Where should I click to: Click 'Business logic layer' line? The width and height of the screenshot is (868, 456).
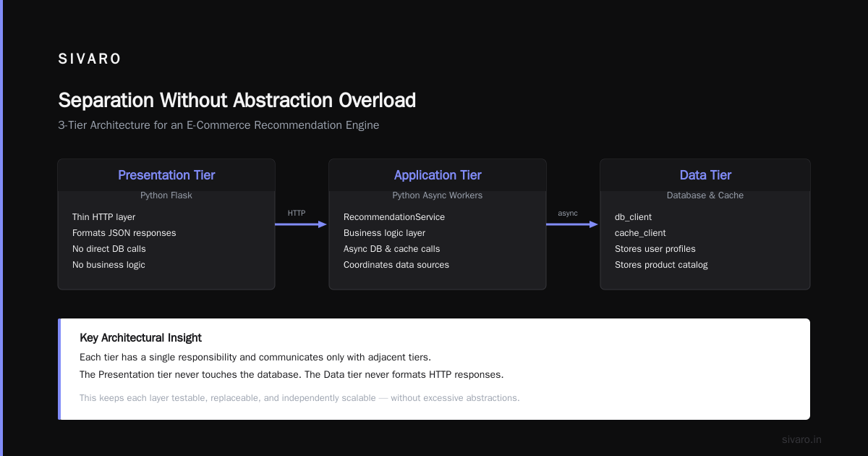[x=384, y=233]
